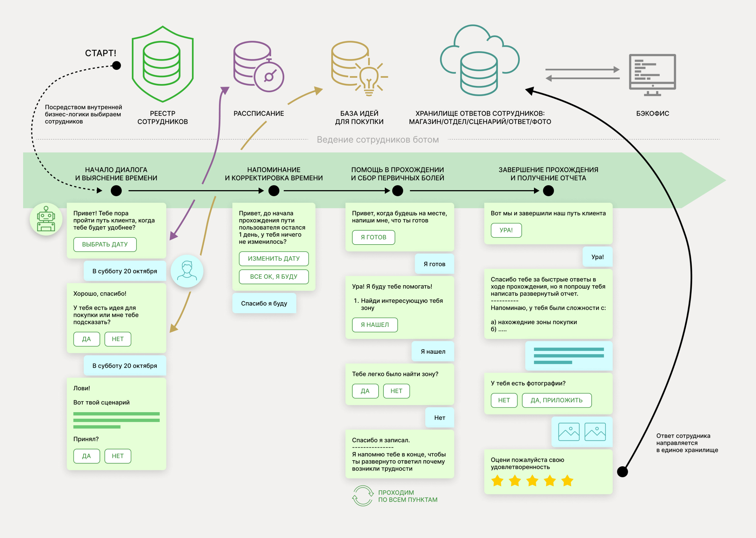Click the walkthrough help stage dot
Image resolution: width=756 pixels, height=538 pixels.
pos(397,191)
